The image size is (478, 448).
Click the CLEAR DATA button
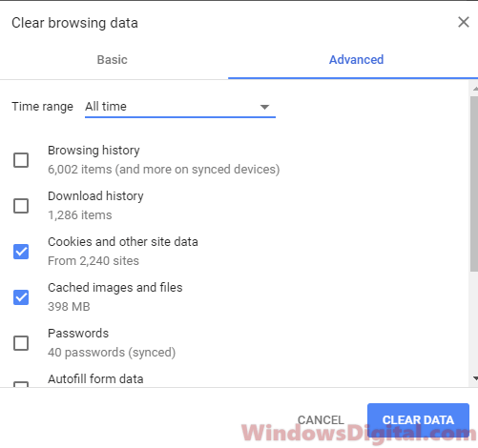[x=418, y=420]
